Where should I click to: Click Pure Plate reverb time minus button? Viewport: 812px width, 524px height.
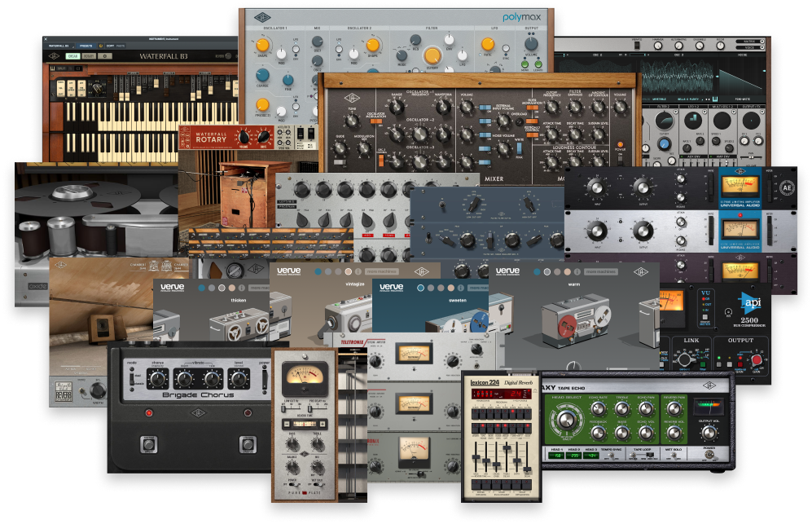(287, 424)
